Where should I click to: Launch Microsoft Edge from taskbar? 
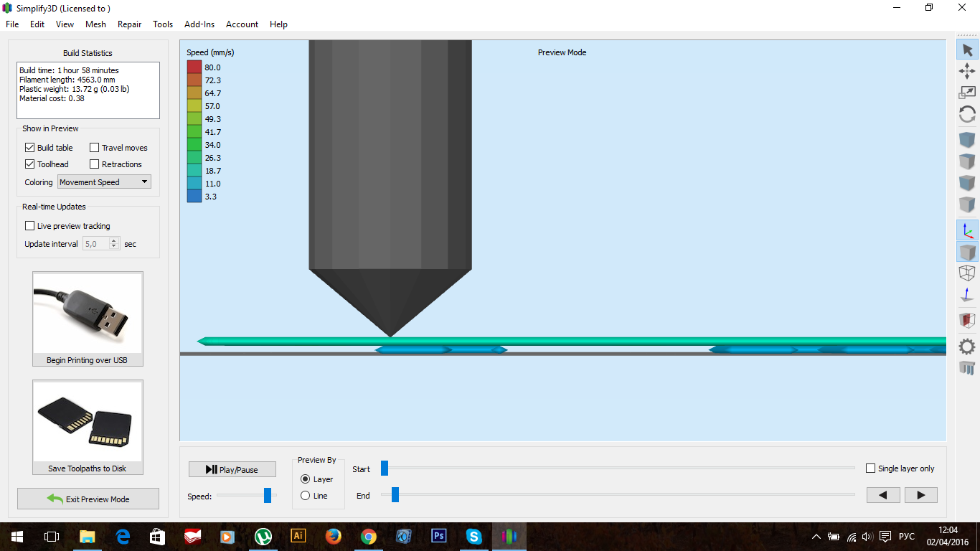(x=122, y=536)
